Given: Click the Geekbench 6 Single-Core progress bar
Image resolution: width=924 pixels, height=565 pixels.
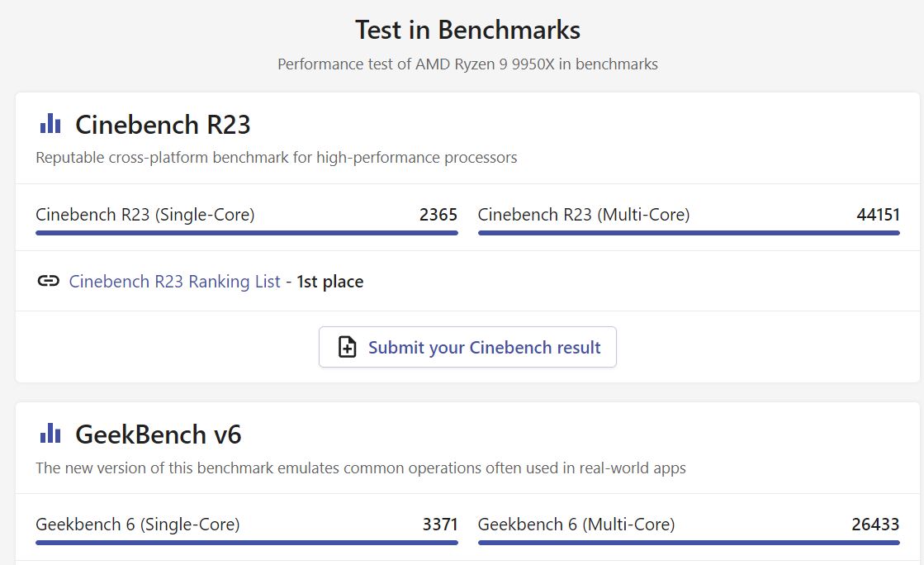Looking at the screenshot, I should (246, 543).
